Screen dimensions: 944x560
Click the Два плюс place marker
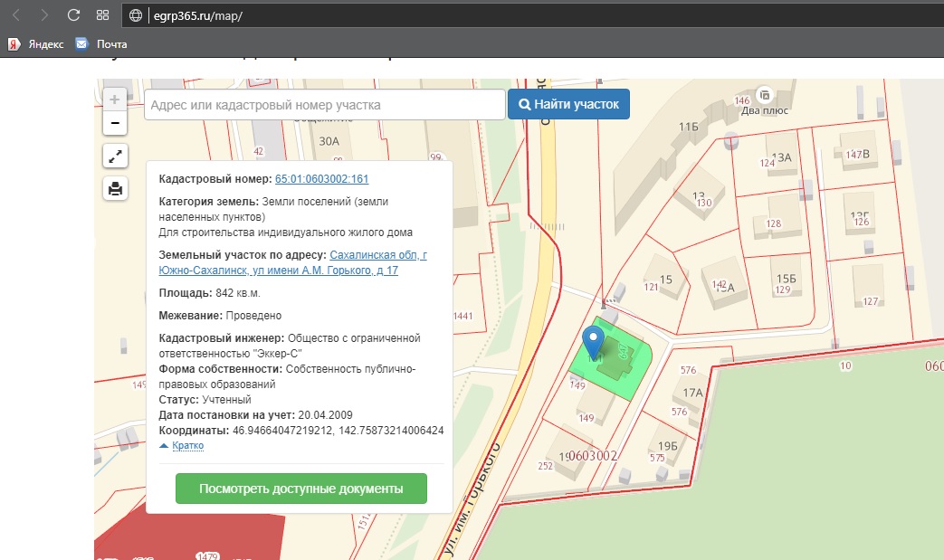click(x=765, y=94)
